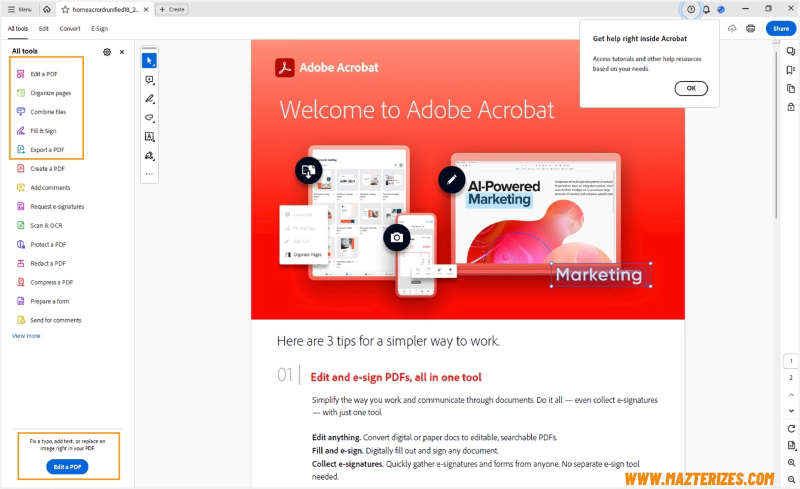Switch to the E-Sign tab

(99, 29)
